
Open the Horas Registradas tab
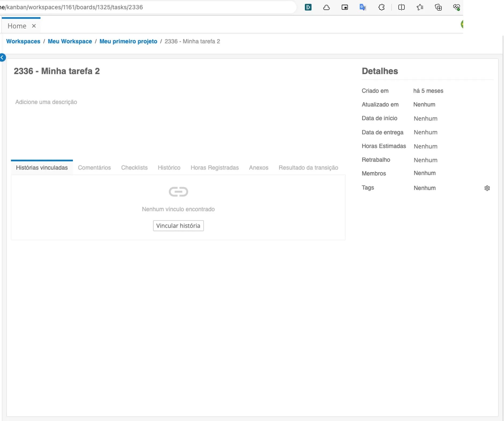(x=215, y=168)
